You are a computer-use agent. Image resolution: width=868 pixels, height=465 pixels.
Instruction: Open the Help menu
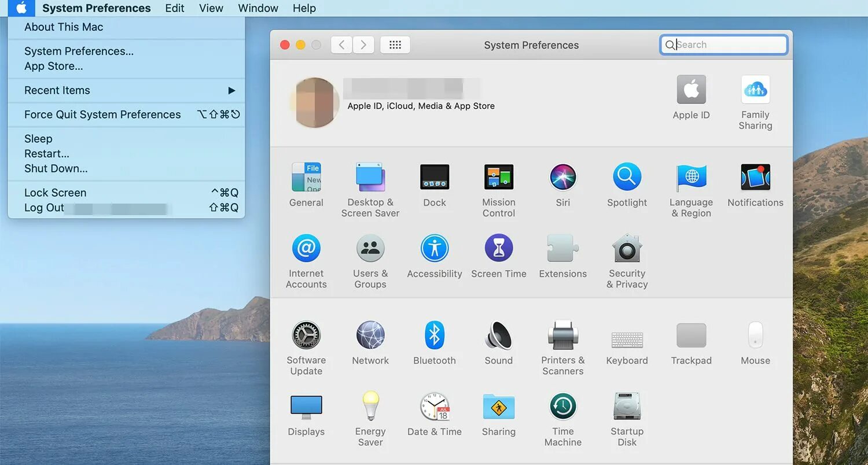coord(304,8)
